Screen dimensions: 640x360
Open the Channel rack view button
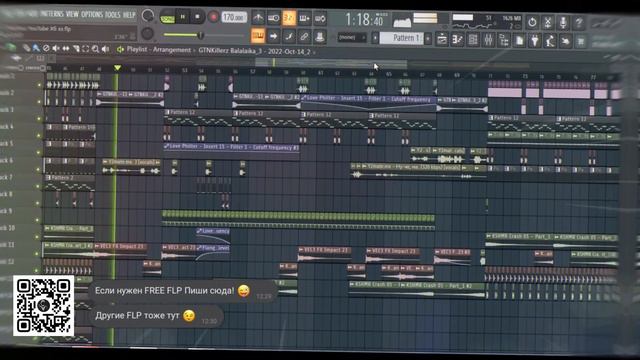(473, 40)
